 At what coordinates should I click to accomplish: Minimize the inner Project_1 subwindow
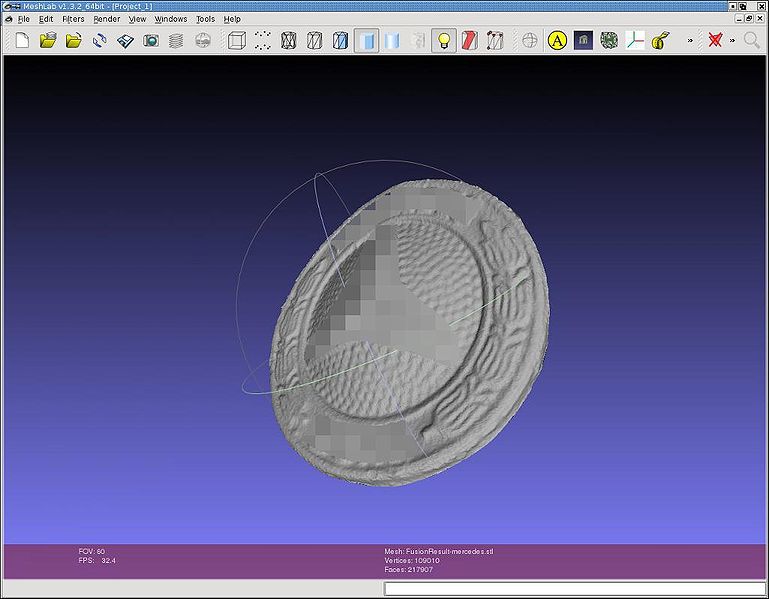739,19
